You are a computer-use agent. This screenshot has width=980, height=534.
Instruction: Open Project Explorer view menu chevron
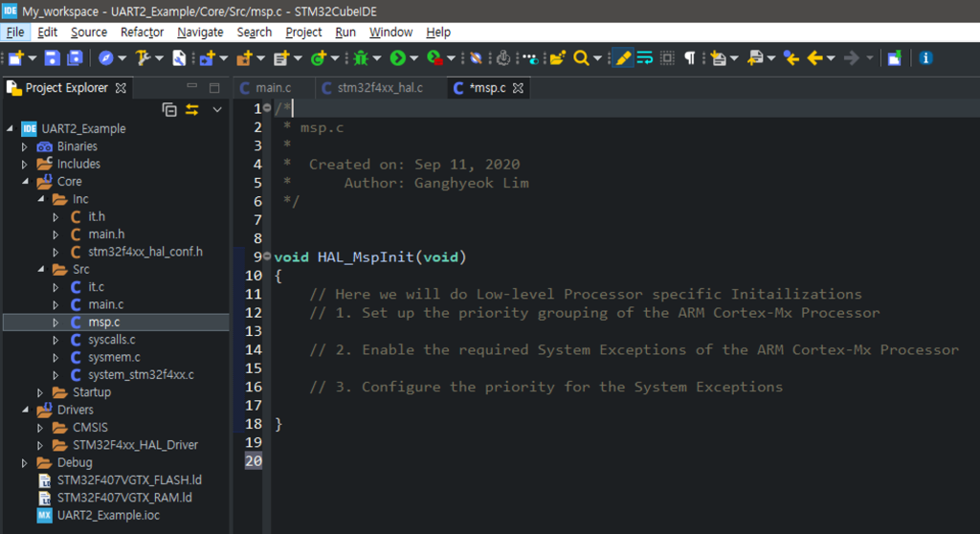pos(217,110)
